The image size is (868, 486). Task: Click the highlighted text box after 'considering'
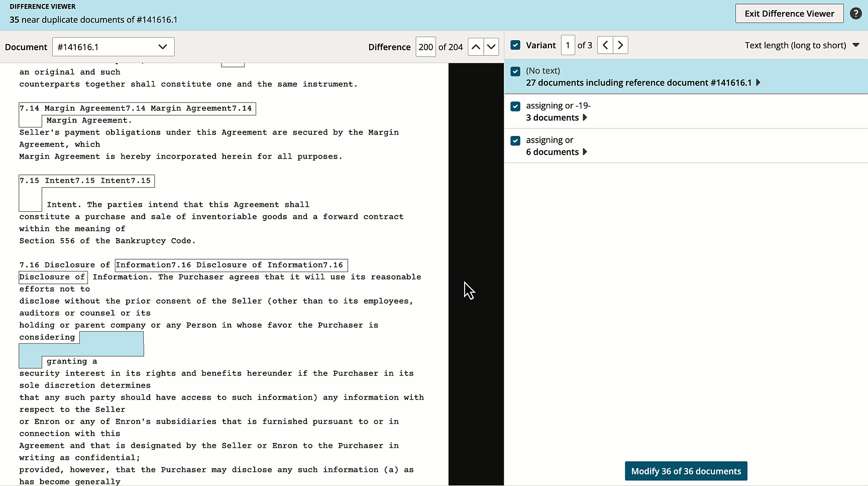(x=111, y=344)
